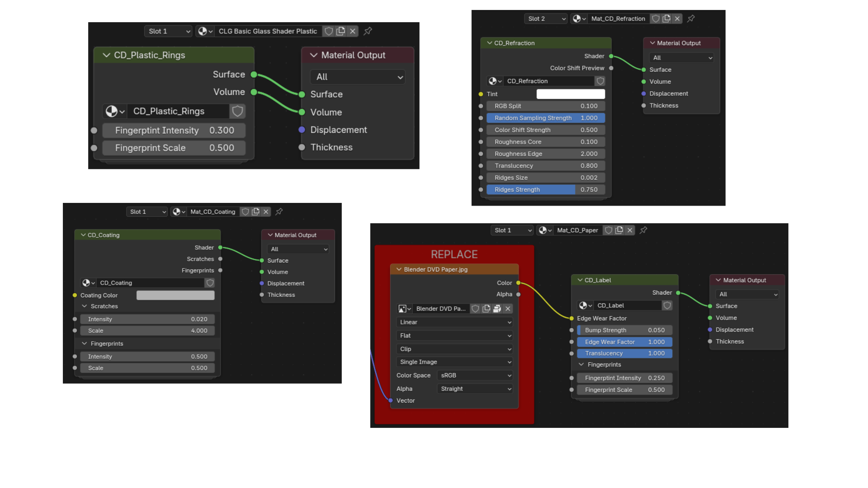
Task: Toggle fake user shield on CD_Label node group
Action: pos(667,305)
